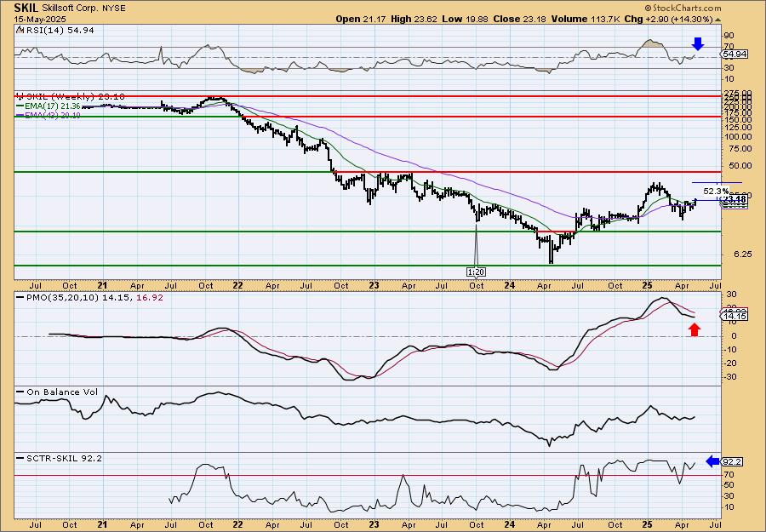Click the Close 23.18 value in header
Viewport: 766px width, 532px height.
coord(520,19)
